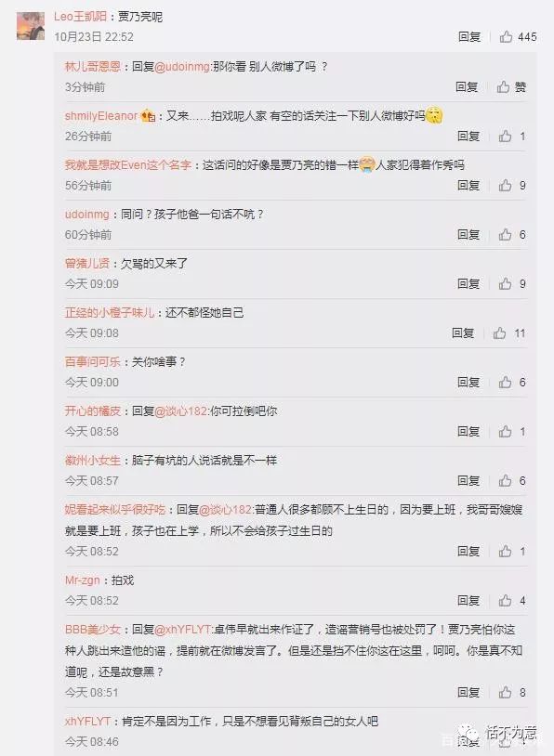Open the @谈心182 mention in 开心的橘皮's reply

pyautogui.click(x=181, y=411)
